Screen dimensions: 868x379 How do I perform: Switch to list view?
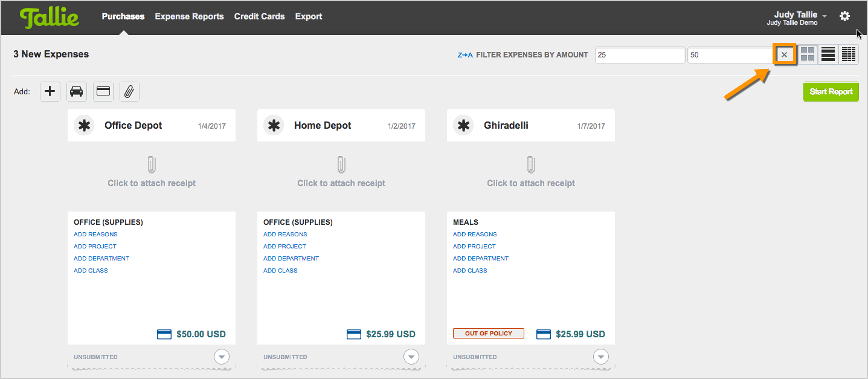click(828, 54)
